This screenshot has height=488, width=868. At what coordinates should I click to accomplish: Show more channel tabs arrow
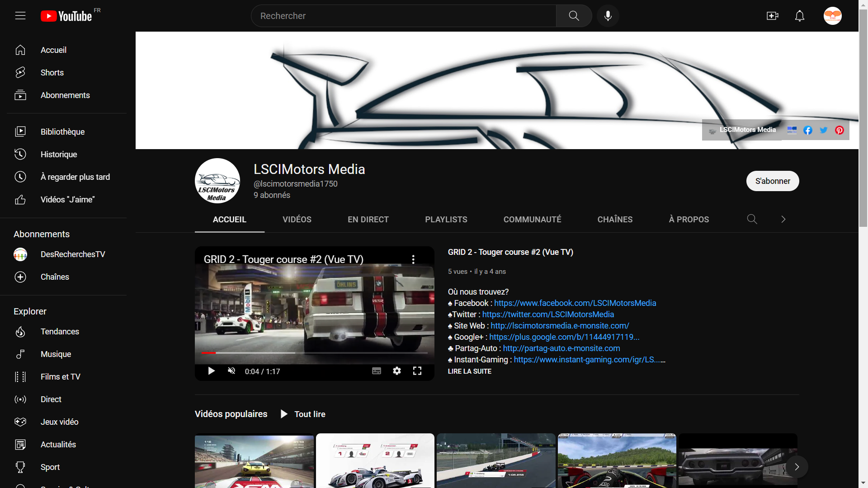tap(783, 219)
